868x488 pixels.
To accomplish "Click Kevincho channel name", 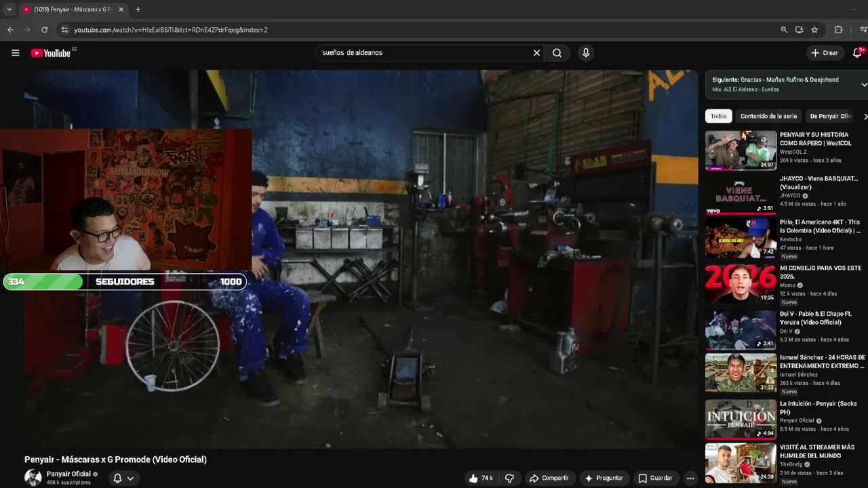I will pos(790,239).
